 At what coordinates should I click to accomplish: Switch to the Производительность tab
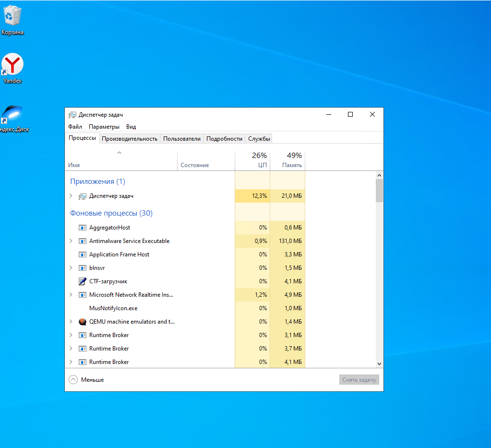130,139
